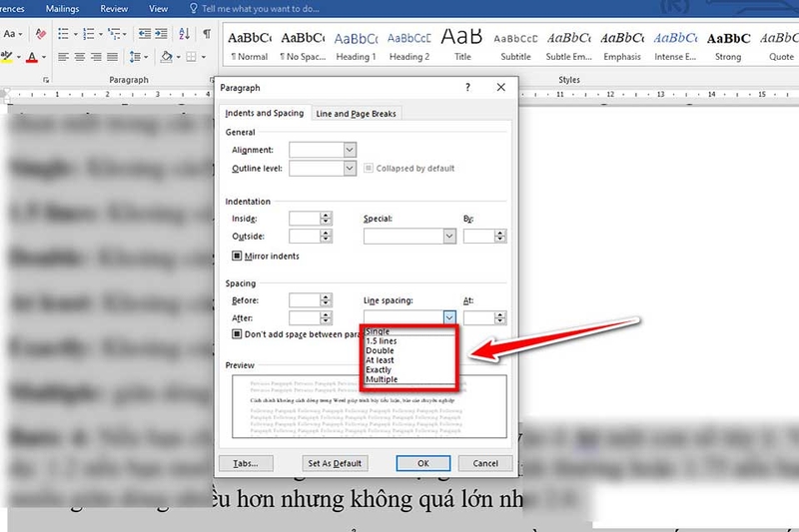Open the View ribbon tab
Screen dimensions: 799x532
(x=158, y=9)
